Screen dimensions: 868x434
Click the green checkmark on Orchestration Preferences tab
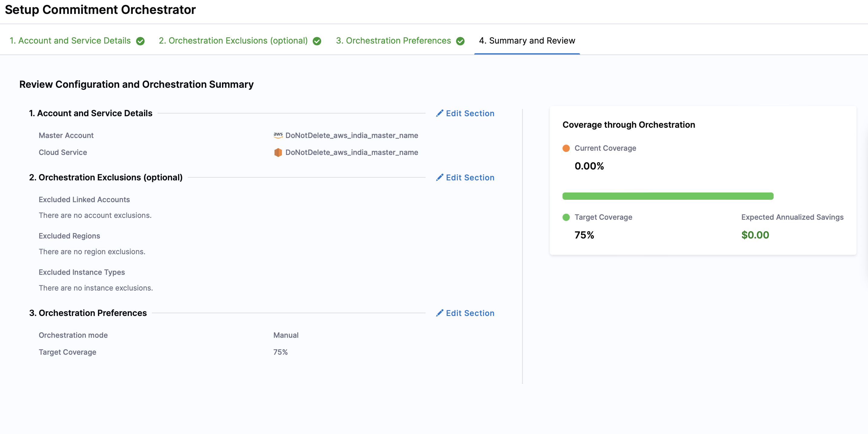[x=460, y=41]
